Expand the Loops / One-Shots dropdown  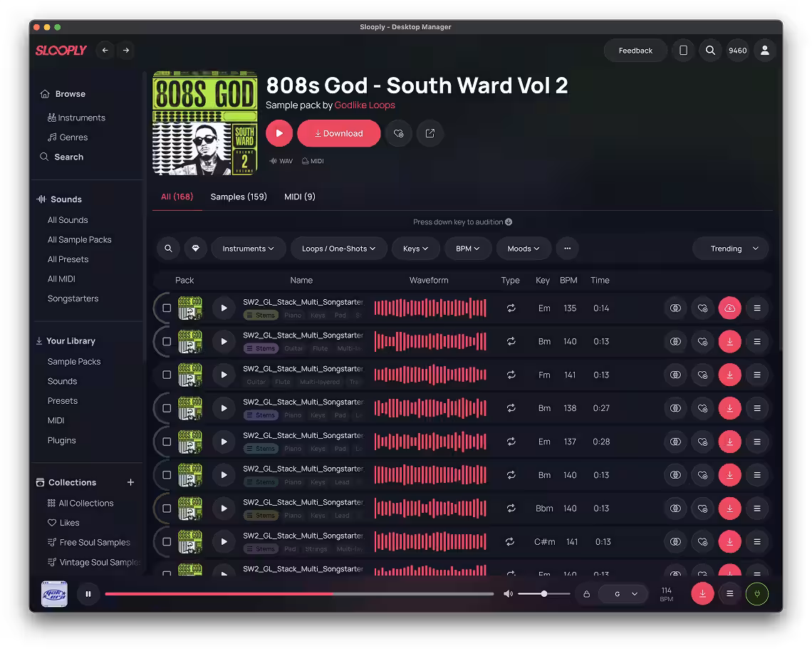(338, 249)
